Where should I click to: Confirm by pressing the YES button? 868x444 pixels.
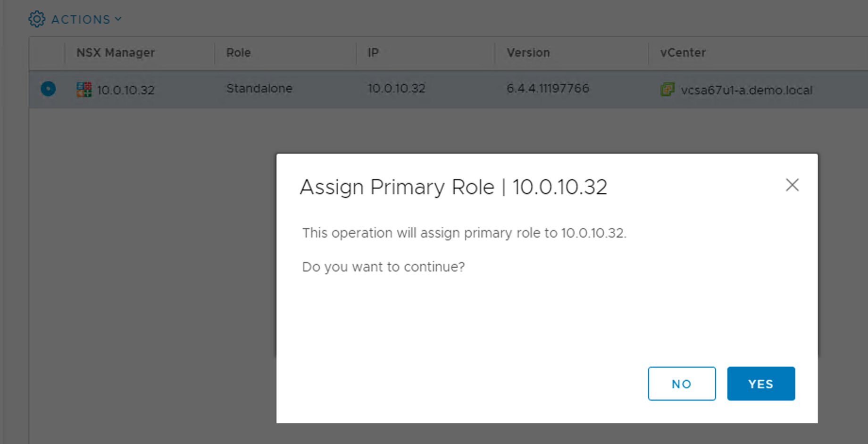760,384
